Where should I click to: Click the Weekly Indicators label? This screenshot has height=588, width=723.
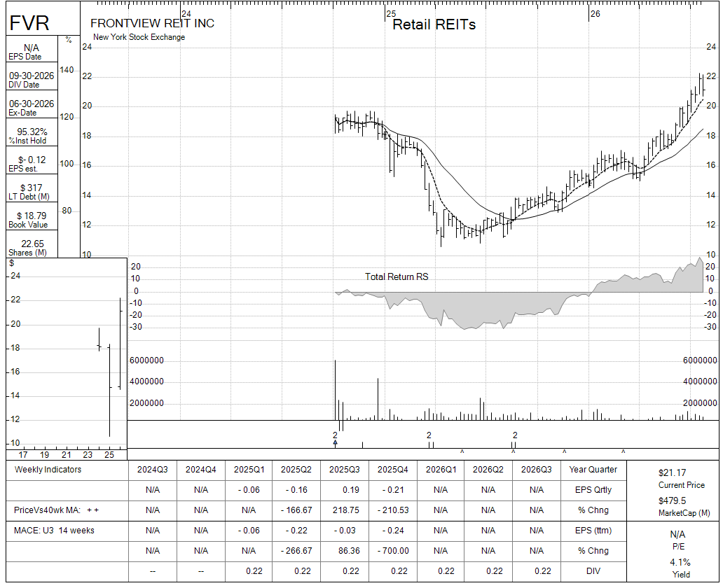click(48, 470)
